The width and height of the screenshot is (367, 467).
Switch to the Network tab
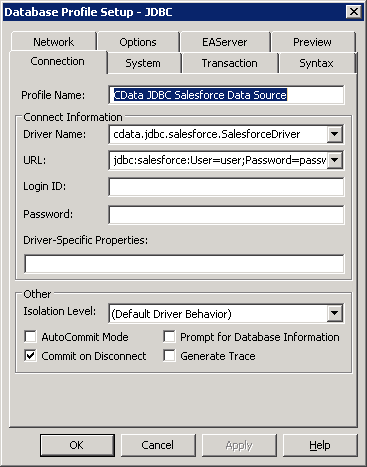(53, 42)
